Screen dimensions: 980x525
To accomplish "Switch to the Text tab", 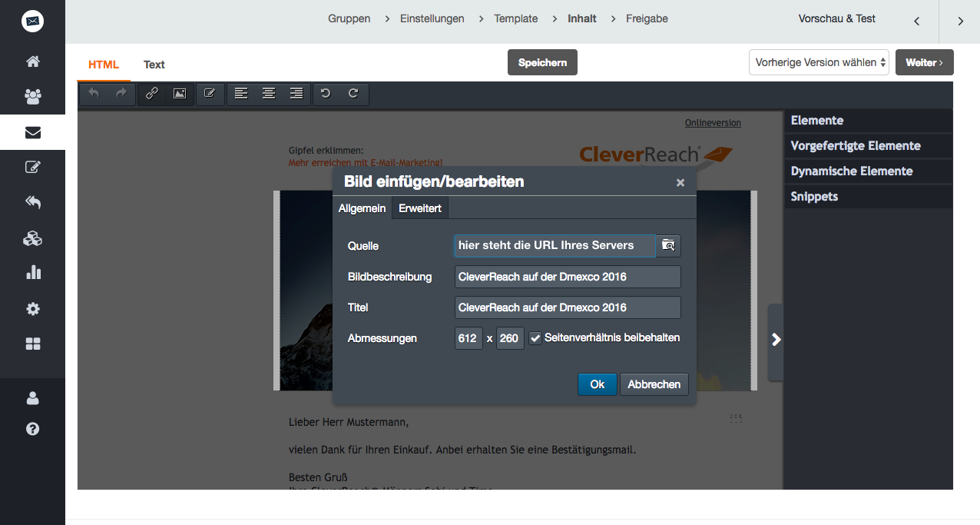I will pyautogui.click(x=154, y=65).
